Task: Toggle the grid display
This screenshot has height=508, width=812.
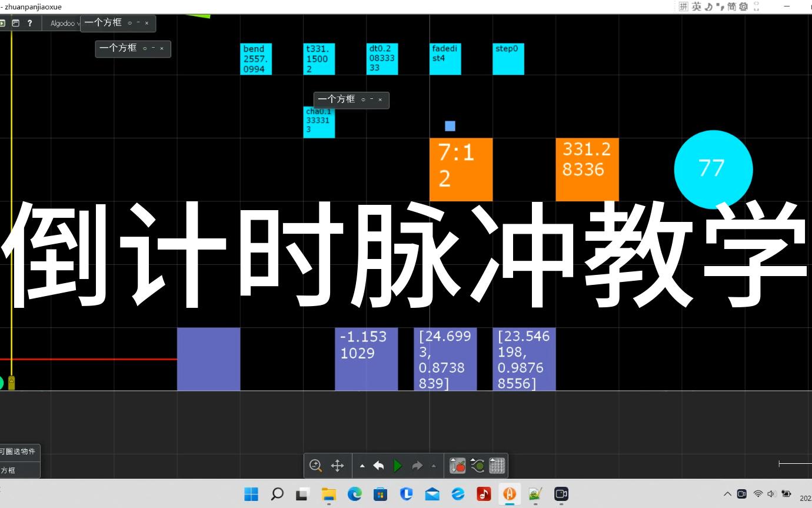Action: (498, 467)
